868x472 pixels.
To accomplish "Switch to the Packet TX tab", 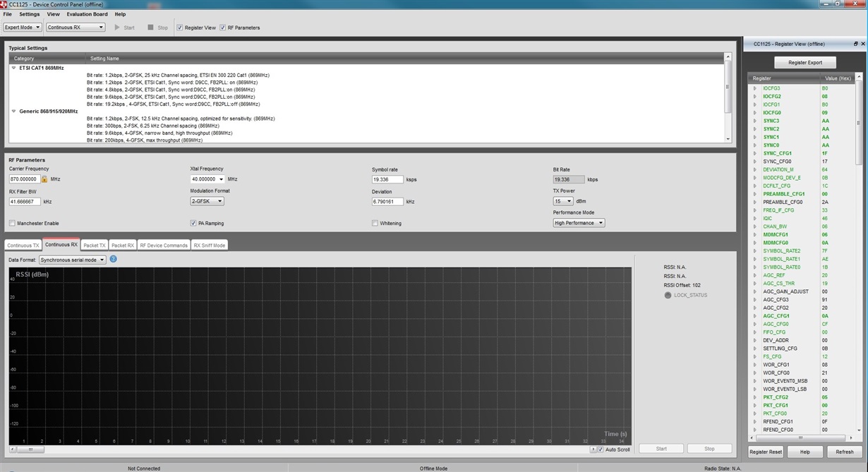I will pyautogui.click(x=94, y=245).
